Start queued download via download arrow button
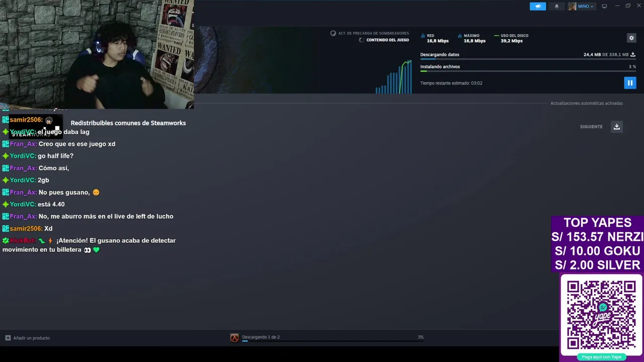Image resolution: width=644 pixels, height=362 pixels. click(x=617, y=127)
